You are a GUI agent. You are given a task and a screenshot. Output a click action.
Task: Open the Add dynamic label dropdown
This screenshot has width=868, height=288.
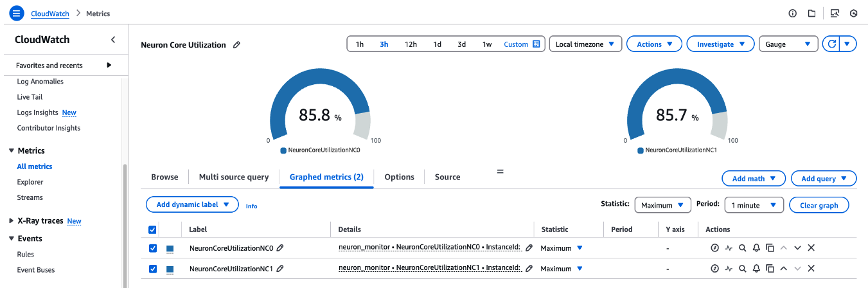[193, 205]
